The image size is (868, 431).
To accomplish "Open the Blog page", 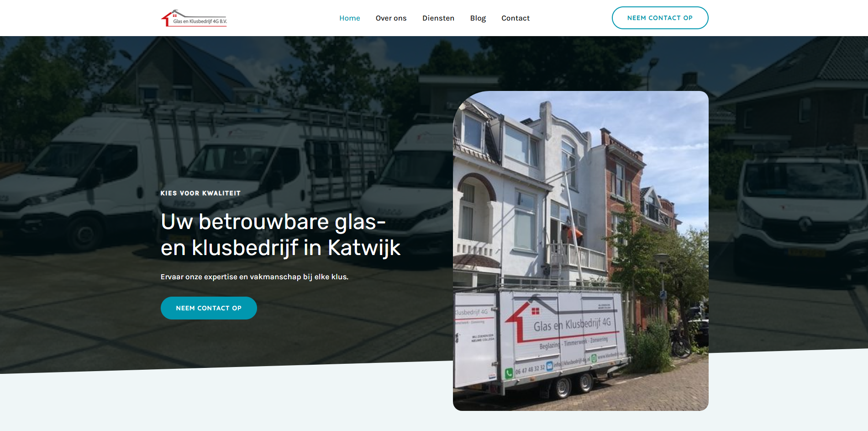I will (x=478, y=18).
